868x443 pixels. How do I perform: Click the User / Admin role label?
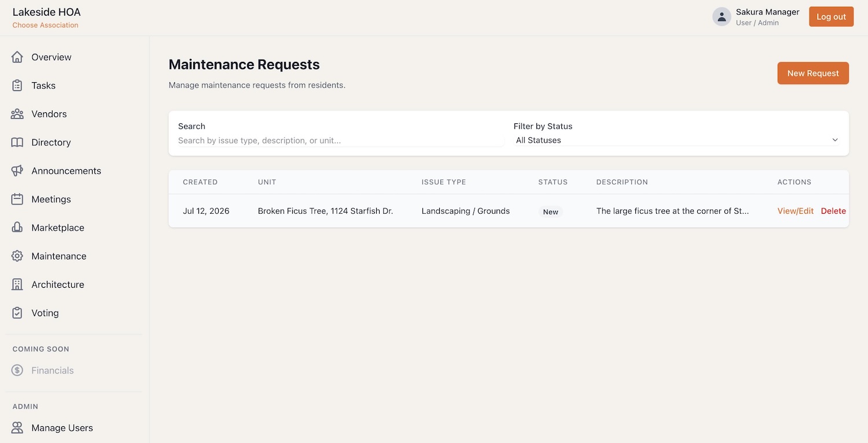[x=757, y=23]
